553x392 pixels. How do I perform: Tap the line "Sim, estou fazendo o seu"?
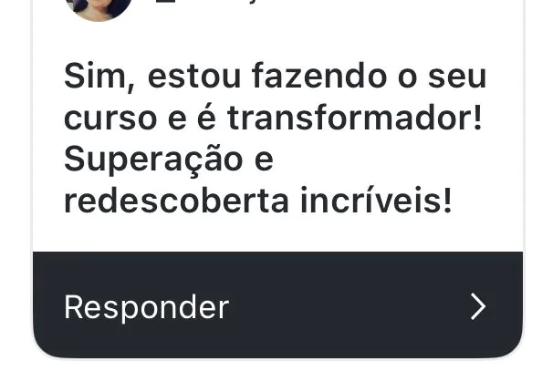276,77
